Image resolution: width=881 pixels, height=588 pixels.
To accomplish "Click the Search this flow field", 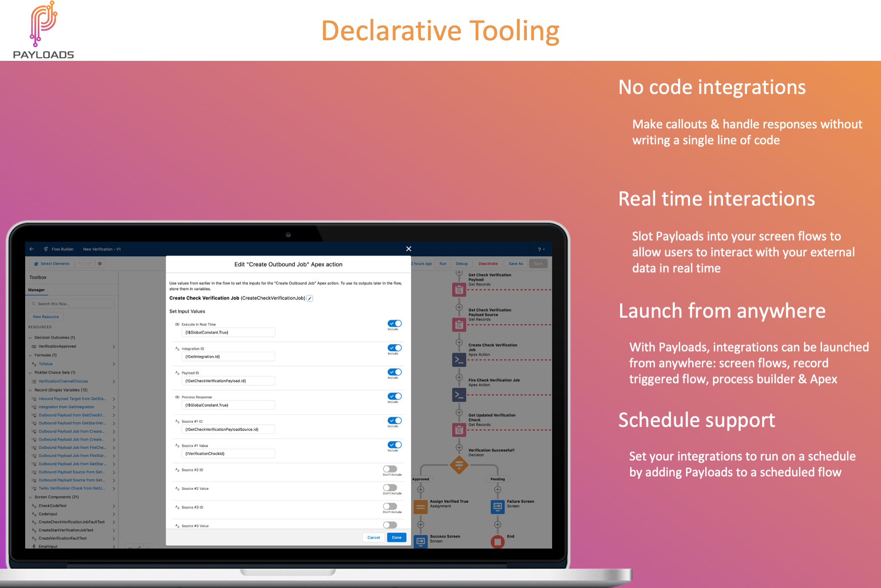I will click(71, 303).
